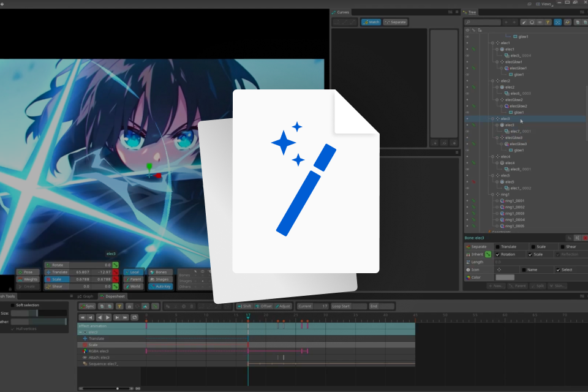Uncheck the Select checkbox in the Icon row
Viewport: 588px width, 392px height.
(x=558, y=269)
